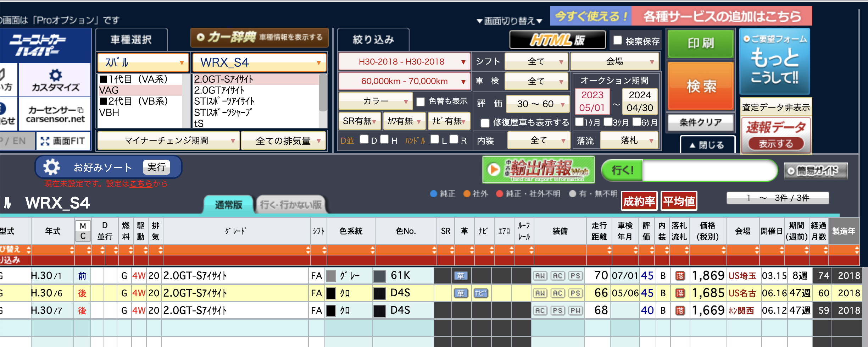868x347 pixels.
Task: Open the シフト 全て dropdown
Action: [536, 61]
